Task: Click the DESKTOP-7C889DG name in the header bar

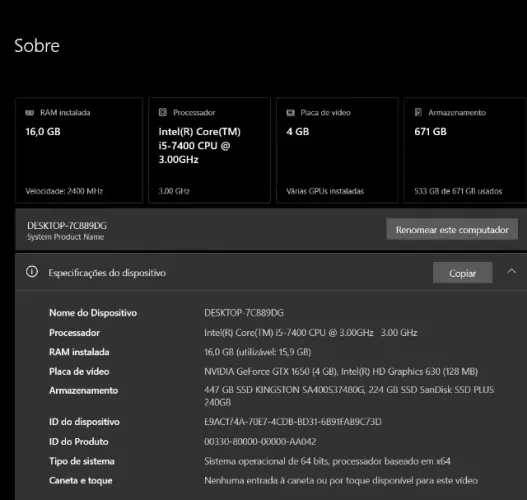Action: [67, 225]
